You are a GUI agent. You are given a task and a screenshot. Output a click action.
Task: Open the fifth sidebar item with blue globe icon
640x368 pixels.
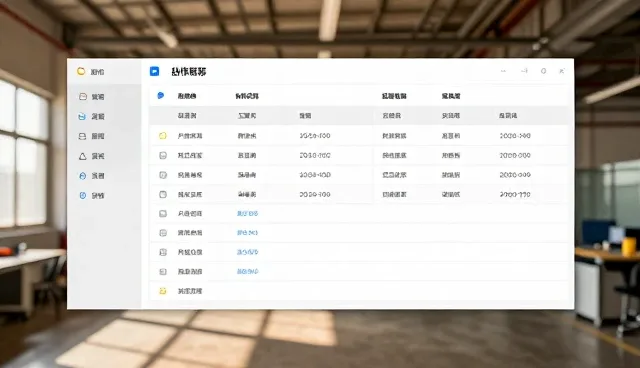pos(92,176)
